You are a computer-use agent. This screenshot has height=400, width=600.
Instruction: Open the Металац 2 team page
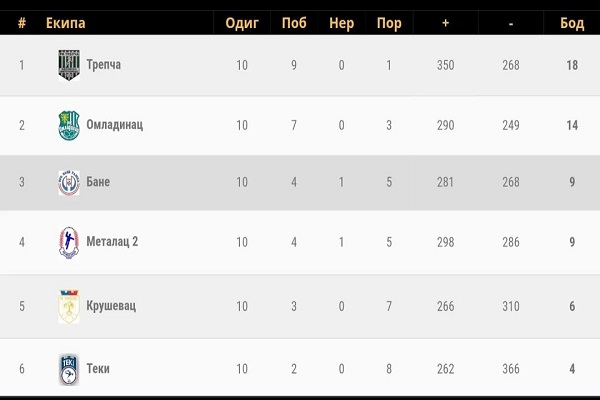(x=112, y=243)
